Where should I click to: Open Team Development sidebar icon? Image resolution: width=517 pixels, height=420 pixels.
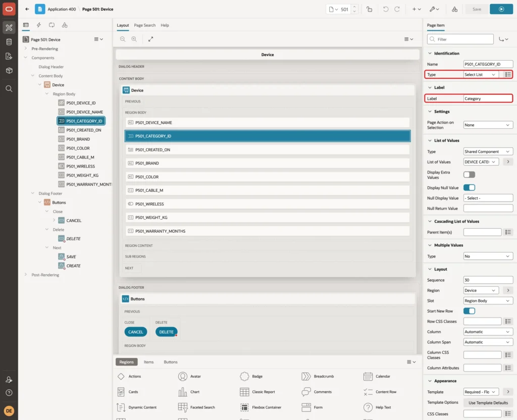[9, 56]
